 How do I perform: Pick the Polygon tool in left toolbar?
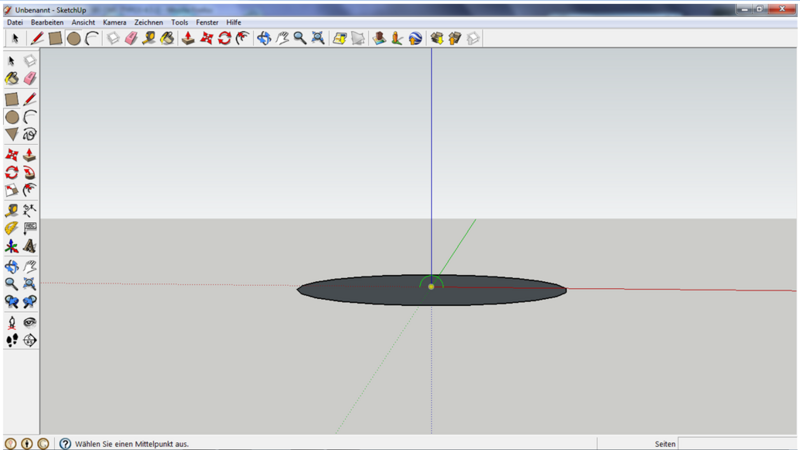(12, 134)
